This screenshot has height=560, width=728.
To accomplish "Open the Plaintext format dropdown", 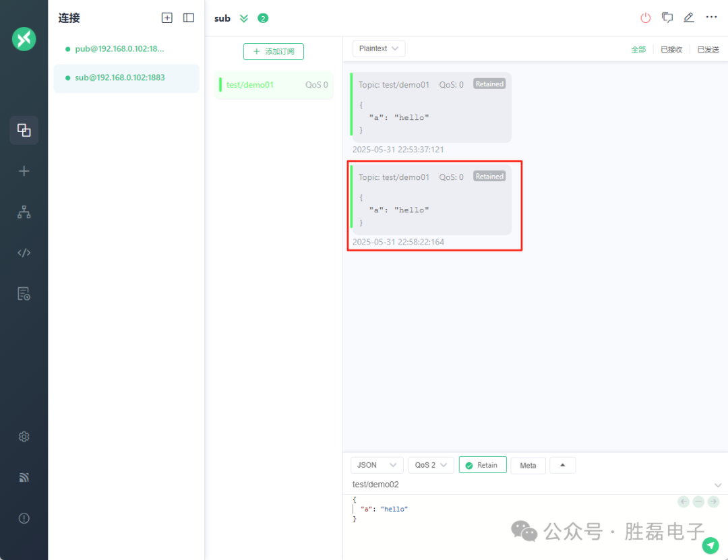I will coord(378,49).
